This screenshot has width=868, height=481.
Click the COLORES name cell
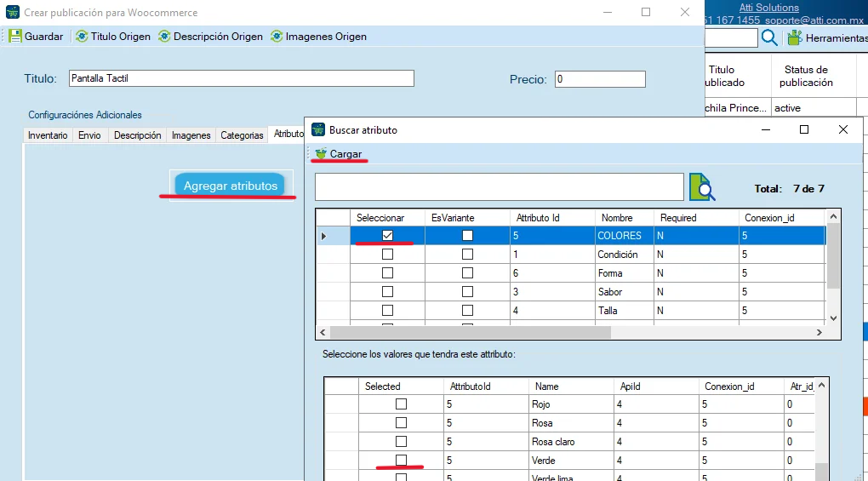pos(624,236)
